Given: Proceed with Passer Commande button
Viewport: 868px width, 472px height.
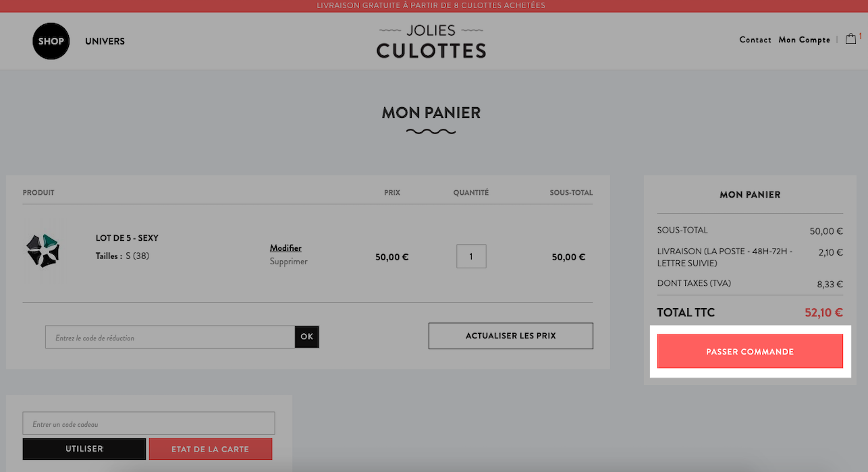Looking at the screenshot, I should pos(750,351).
